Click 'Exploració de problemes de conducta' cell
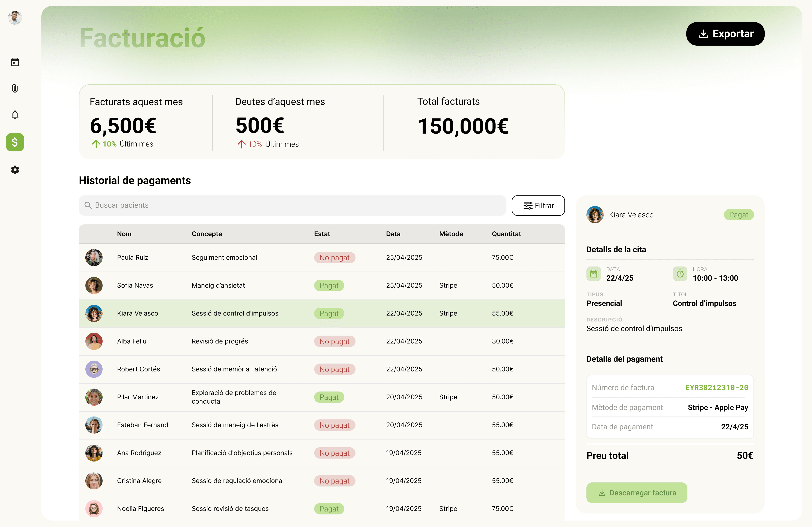Viewport: 812px width, 527px height. click(234, 397)
